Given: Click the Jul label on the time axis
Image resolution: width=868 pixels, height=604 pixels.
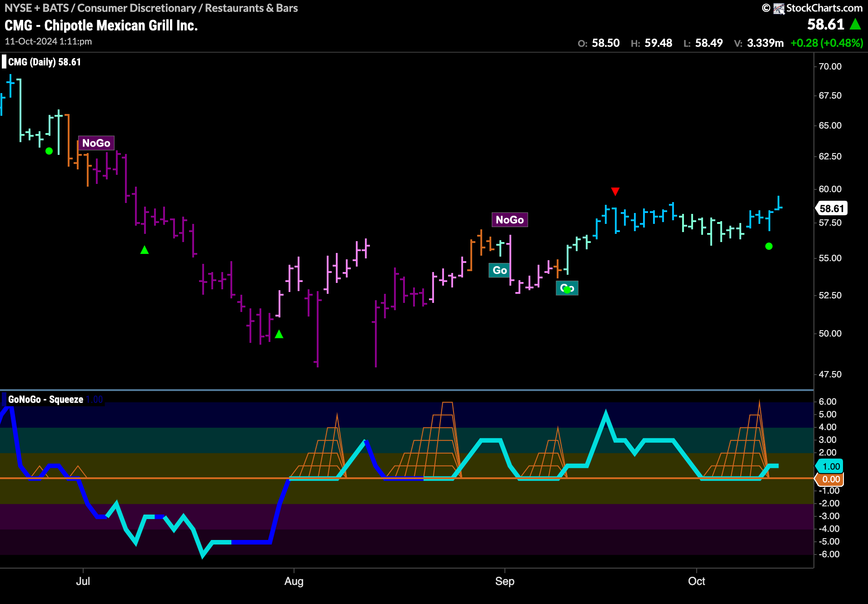Looking at the screenshot, I should click(x=83, y=581).
